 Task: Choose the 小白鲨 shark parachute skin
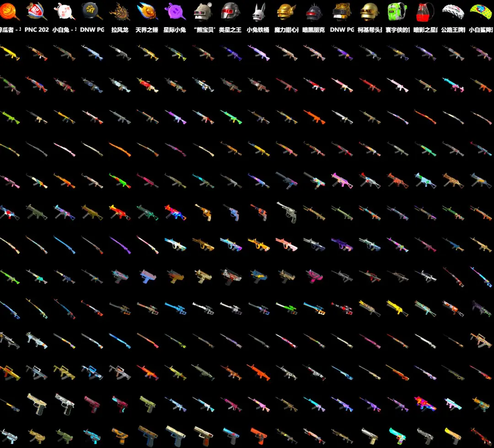[x=480, y=11]
